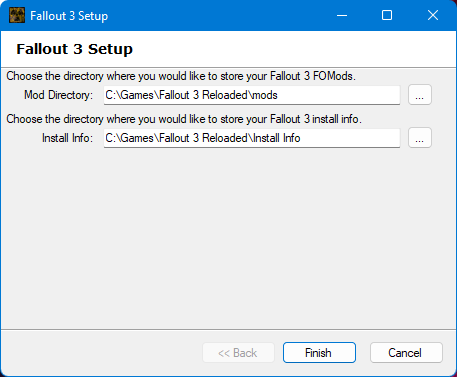Screen dimensions: 457x377
Task: Click the Fallout 3 icon in title bar
Action: (x=17, y=15)
